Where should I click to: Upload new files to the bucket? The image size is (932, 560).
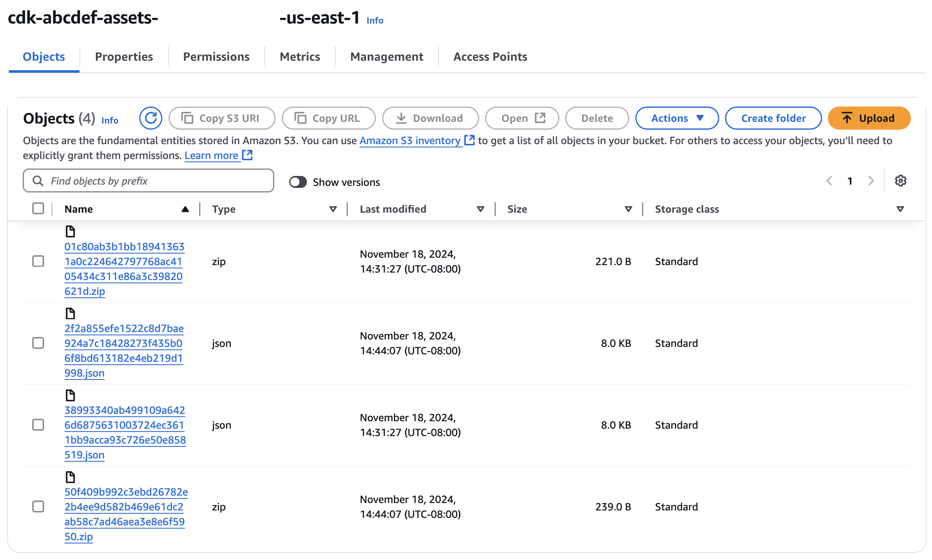tap(869, 118)
